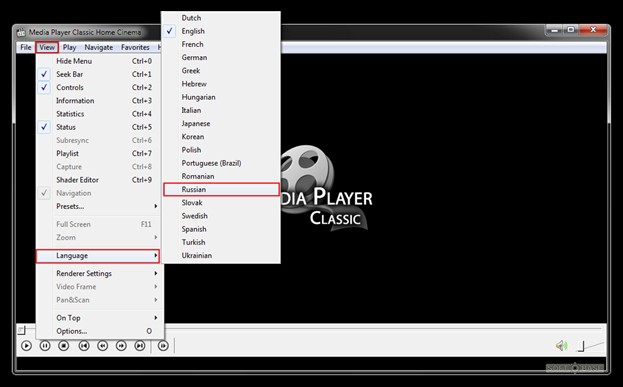623x387 pixels.
Task: Select Polish as the language
Action: [x=221, y=150]
